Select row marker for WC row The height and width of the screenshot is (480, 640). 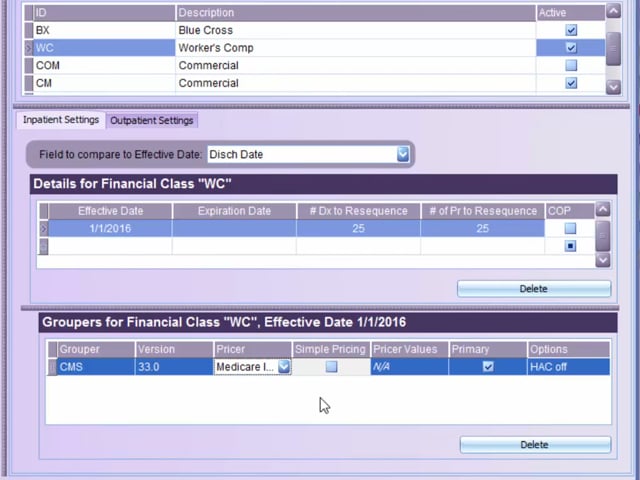pos(29,48)
